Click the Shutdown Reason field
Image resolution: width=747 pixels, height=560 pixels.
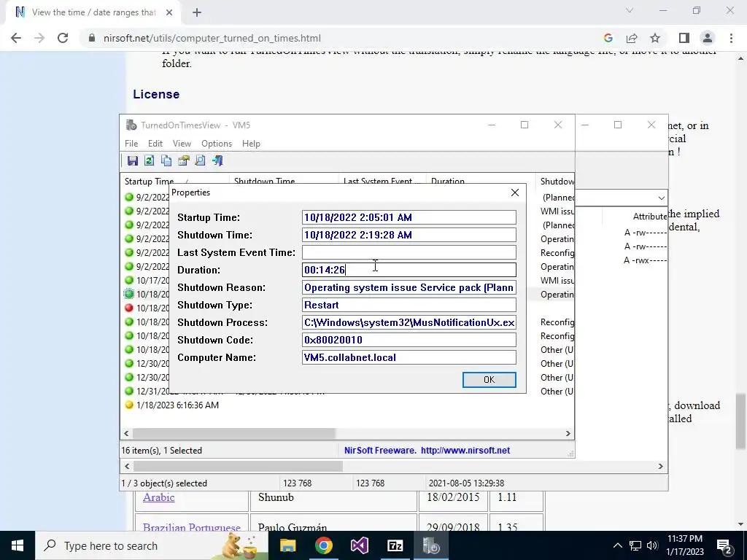(x=409, y=287)
